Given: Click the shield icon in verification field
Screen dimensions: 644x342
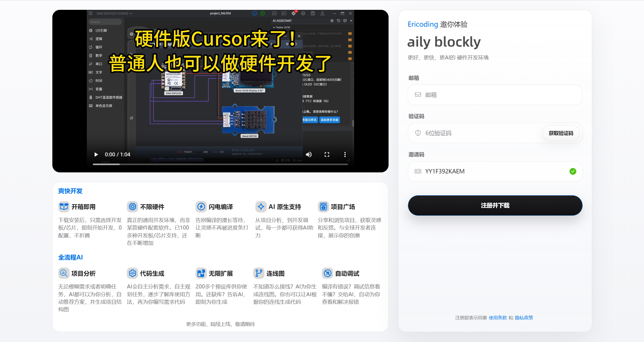Looking at the screenshot, I should pos(418,133).
